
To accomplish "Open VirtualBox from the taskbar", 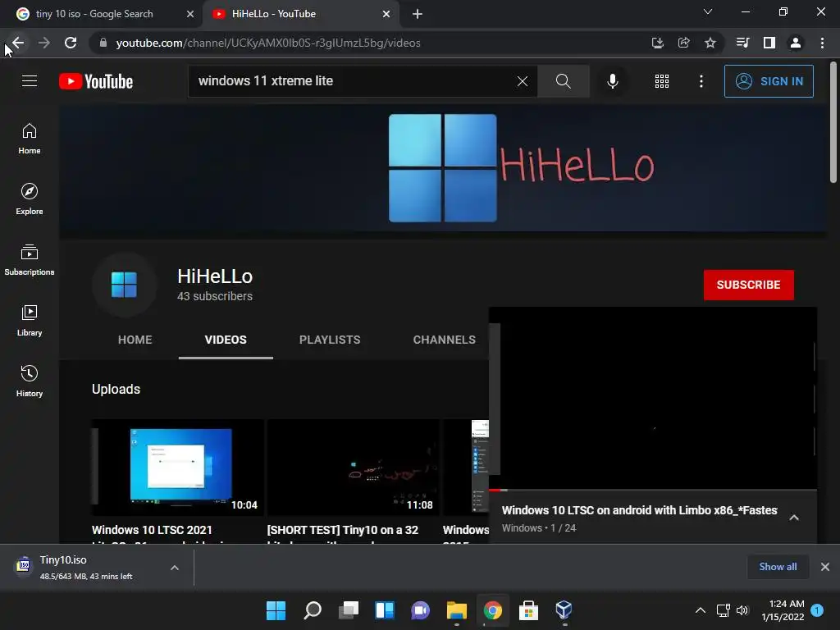I will [564, 610].
